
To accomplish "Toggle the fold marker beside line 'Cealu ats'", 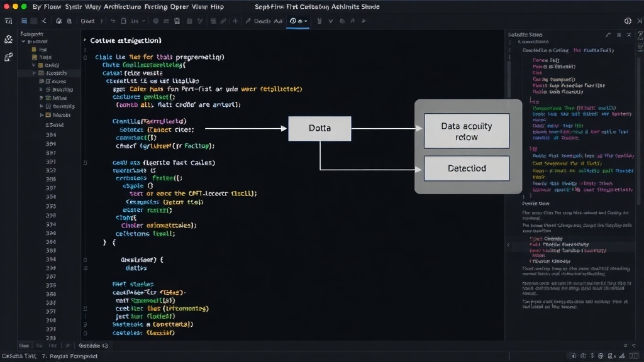I will point(85,163).
